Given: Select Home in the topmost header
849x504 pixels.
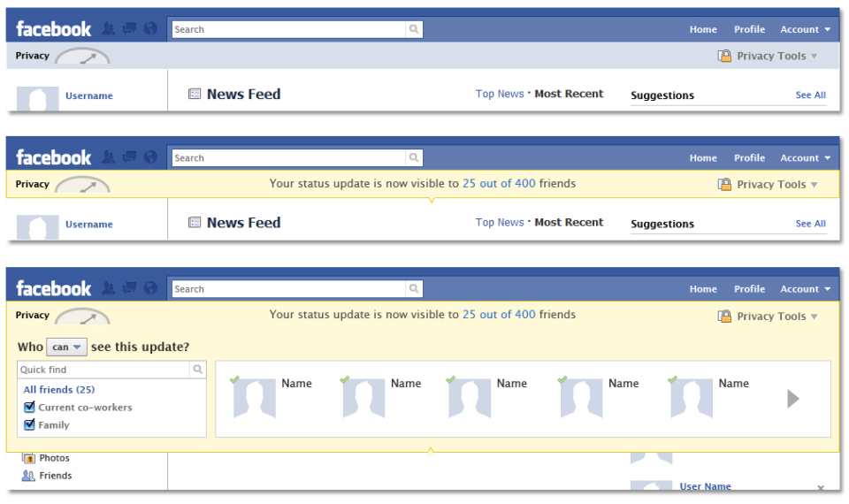Looking at the screenshot, I should pyautogui.click(x=703, y=29).
